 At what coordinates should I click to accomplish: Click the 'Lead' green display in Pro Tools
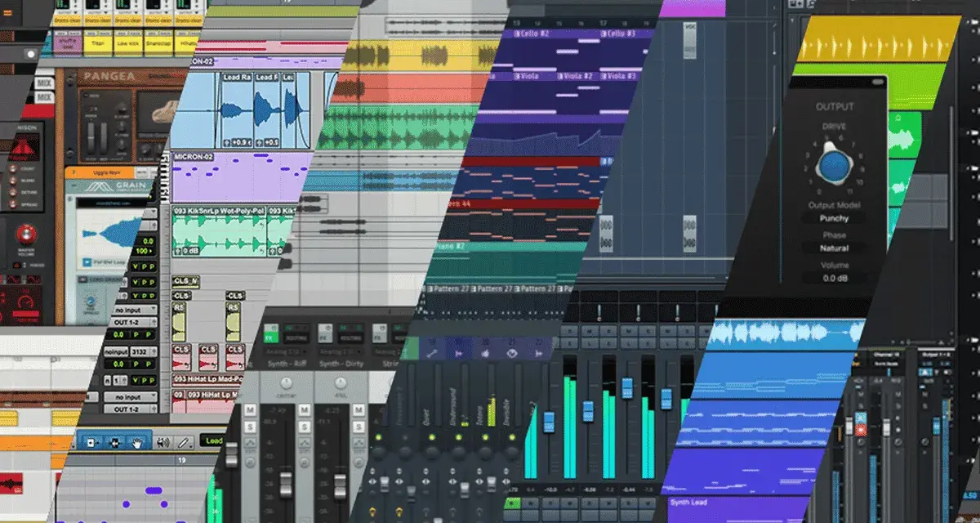point(215,442)
